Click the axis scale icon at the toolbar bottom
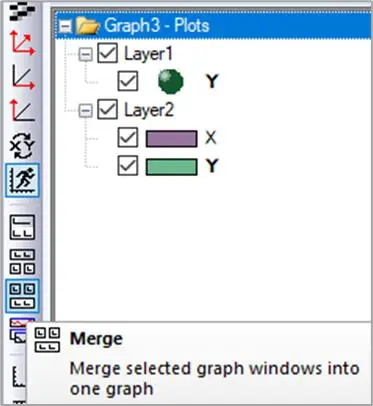 point(18,377)
